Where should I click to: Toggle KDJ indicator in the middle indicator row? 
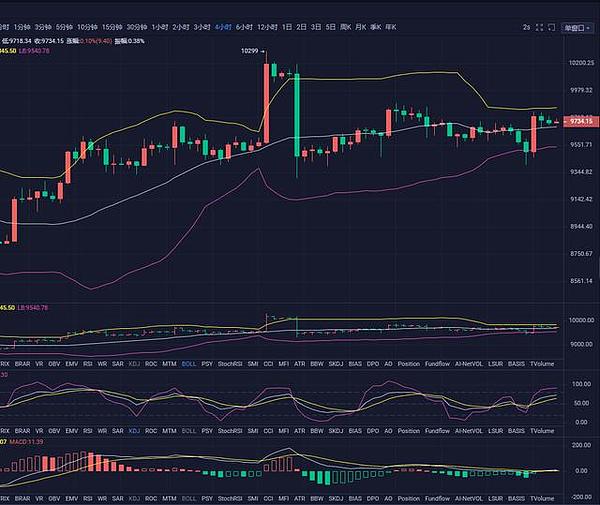click(134, 430)
